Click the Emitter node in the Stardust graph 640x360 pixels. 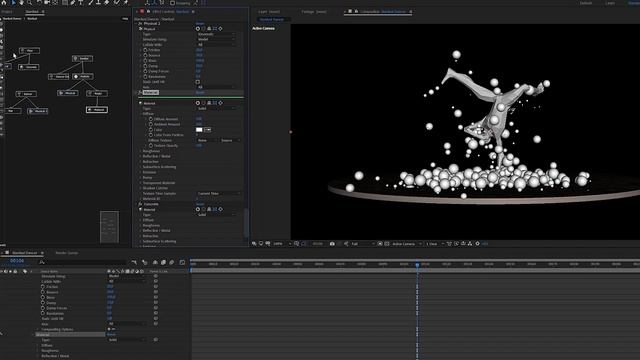82,58
